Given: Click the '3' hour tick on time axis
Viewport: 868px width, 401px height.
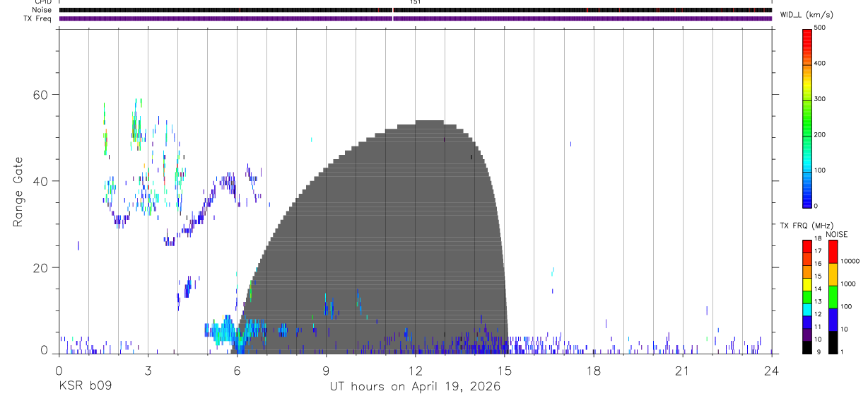Looking at the screenshot, I should tap(148, 371).
